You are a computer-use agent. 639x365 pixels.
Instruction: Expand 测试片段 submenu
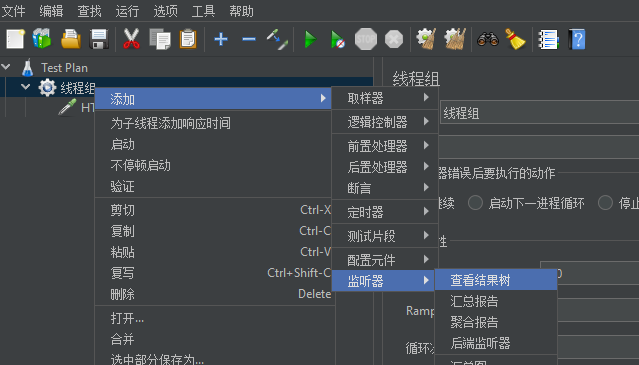[x=385, y=235]
